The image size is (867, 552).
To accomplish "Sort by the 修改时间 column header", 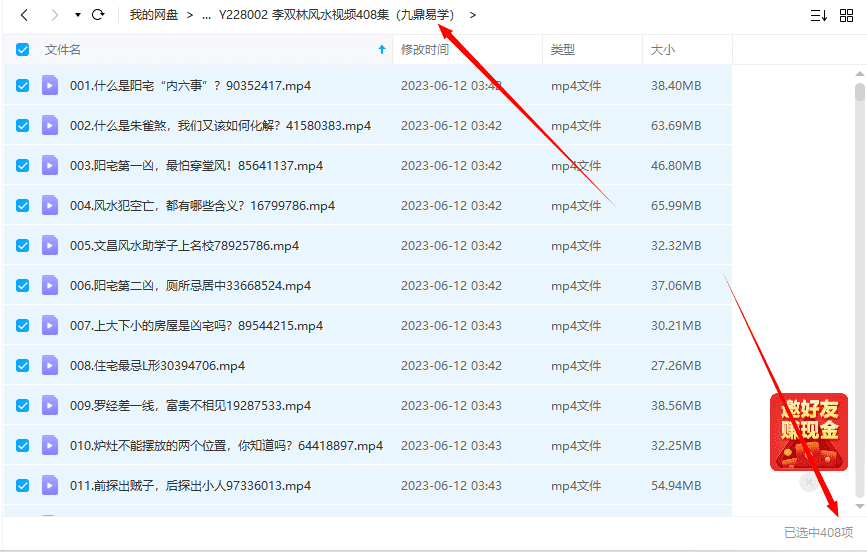I will click(425, 50).
